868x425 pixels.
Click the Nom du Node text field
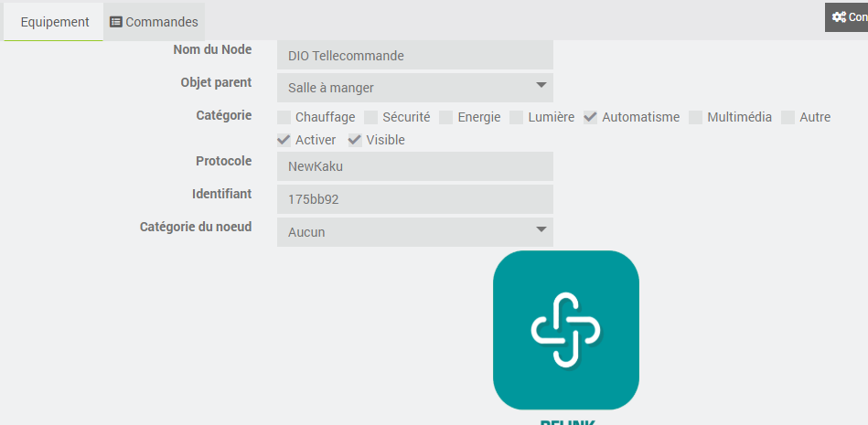point(415,56)
